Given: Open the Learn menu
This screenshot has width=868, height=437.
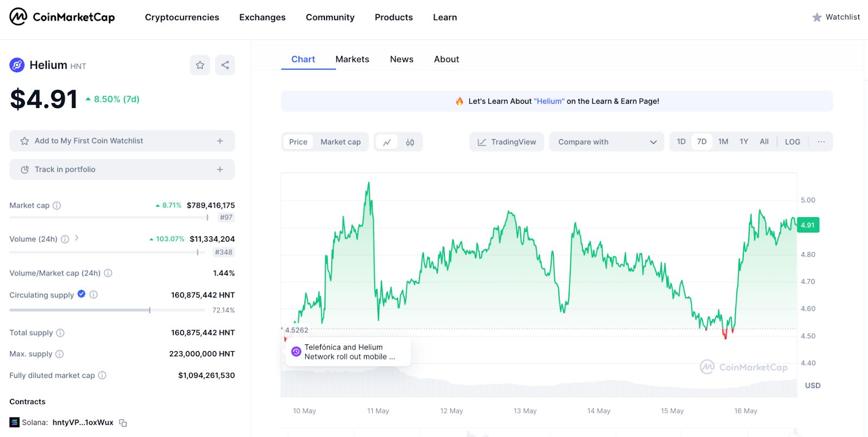Looking at the screenshot, I should [x=445, y=17].
